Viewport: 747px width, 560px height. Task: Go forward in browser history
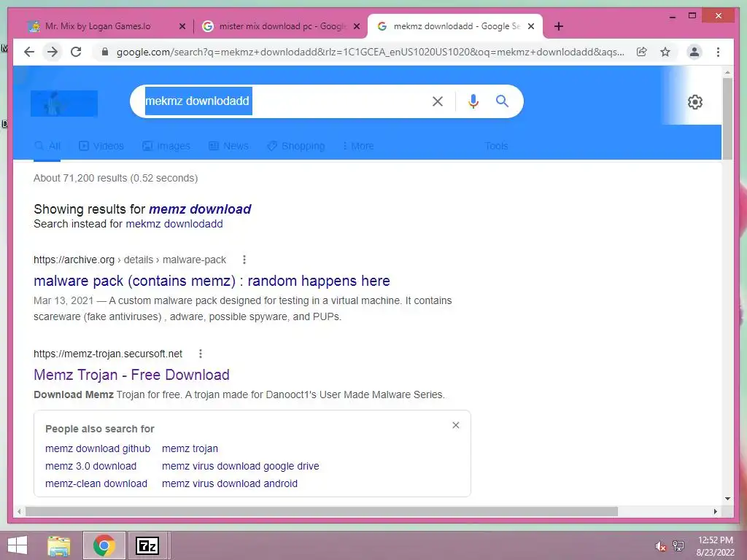tap(53, 52)
